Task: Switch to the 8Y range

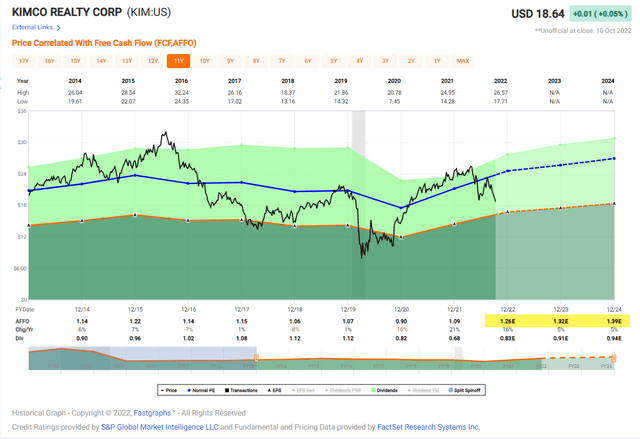Action: click(x=256, y=61)
